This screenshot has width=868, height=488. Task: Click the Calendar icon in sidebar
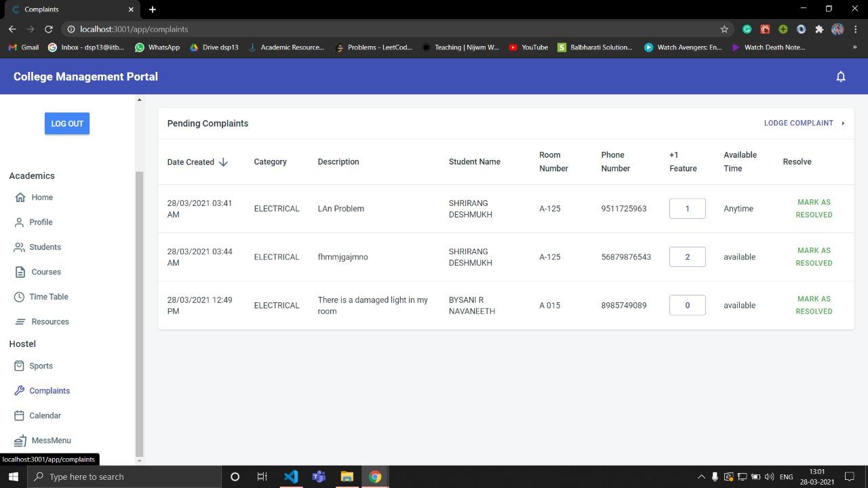click(x=19, y=415)
